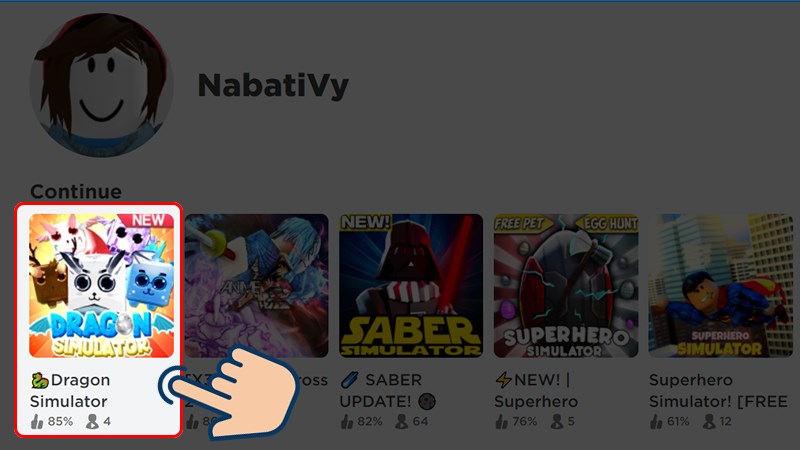Click the player count icon showing 4
800x450 pixels.
(x=92, y=421)
